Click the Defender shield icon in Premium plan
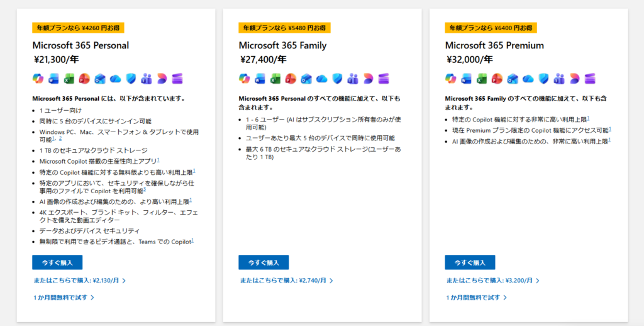 click(543, 79)
